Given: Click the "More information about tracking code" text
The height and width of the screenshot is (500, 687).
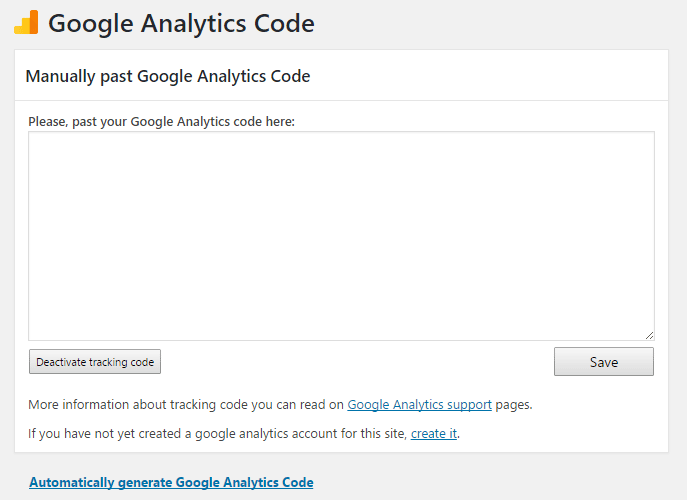Looking at the screenshot, I should coord(186,405).
